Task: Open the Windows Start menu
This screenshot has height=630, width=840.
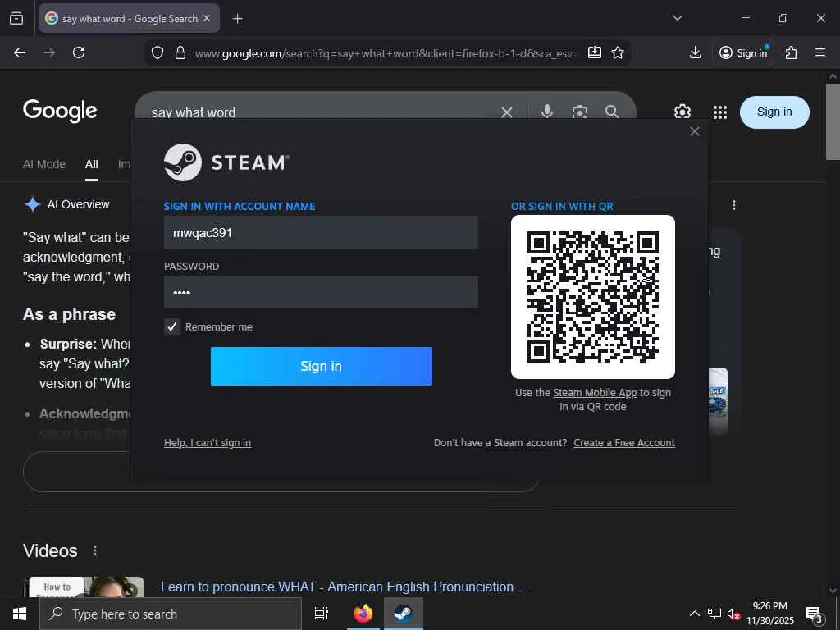Action: [x=20, y=614]
